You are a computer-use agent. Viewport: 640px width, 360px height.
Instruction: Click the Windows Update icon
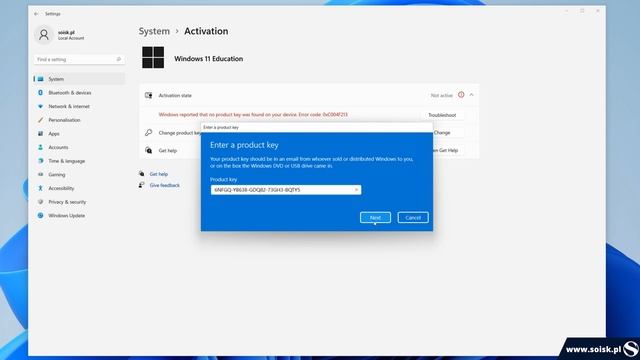40,216
